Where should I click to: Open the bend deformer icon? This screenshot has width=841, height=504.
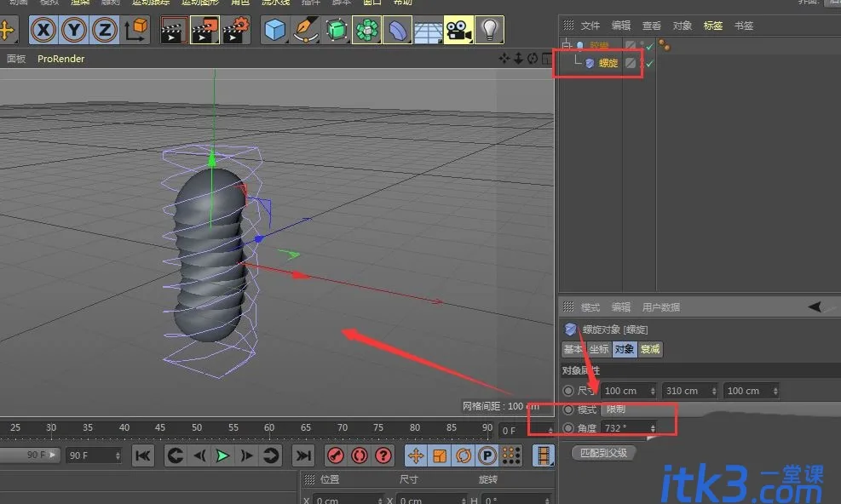(397, 30)
